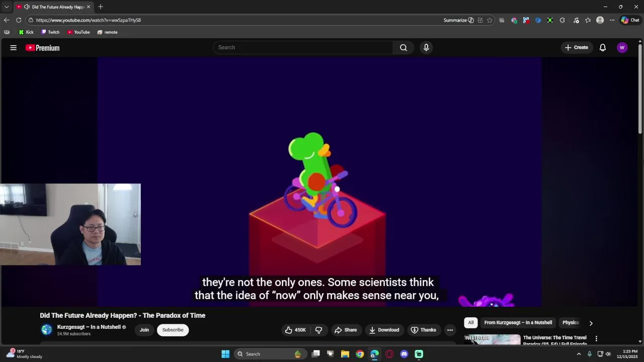Open the YouTube guide hamburger menu

(14, 48)
